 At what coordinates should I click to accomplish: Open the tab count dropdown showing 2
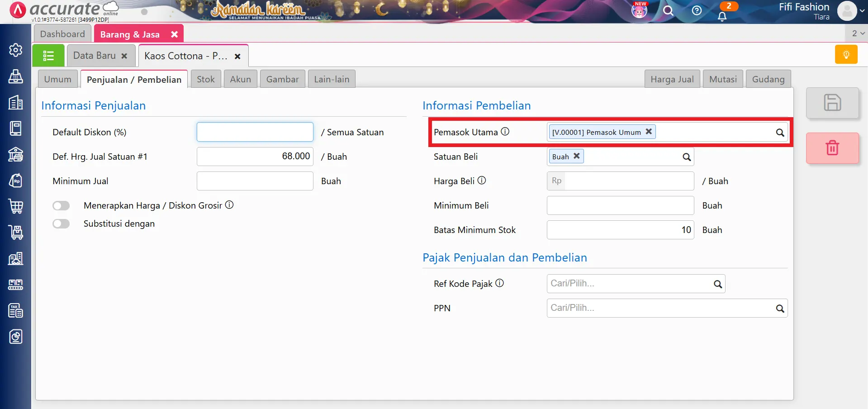click(856, 33)
